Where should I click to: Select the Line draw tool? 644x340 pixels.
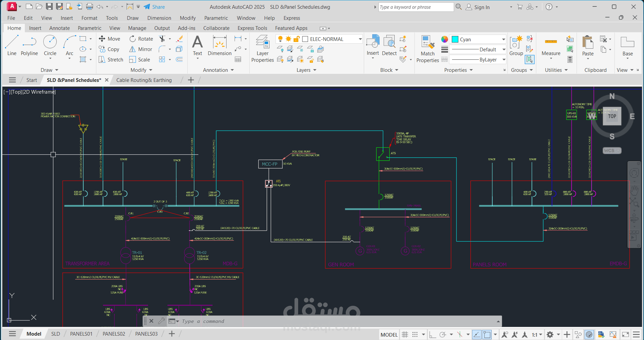tap(12, 45)
